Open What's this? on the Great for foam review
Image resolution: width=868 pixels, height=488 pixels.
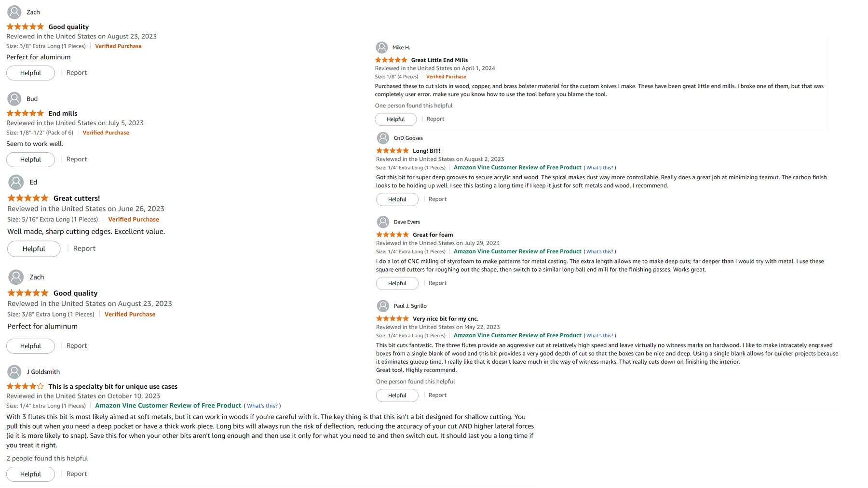600,251
